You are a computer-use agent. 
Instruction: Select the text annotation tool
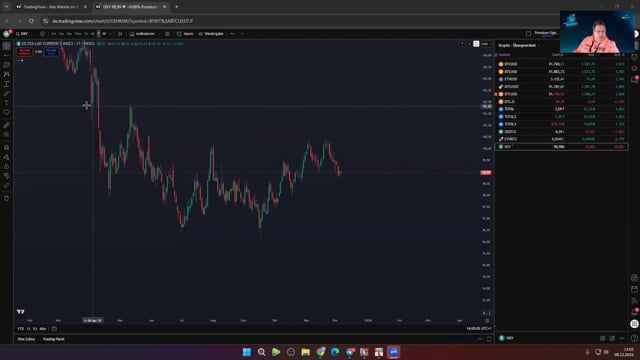[7, 102]
